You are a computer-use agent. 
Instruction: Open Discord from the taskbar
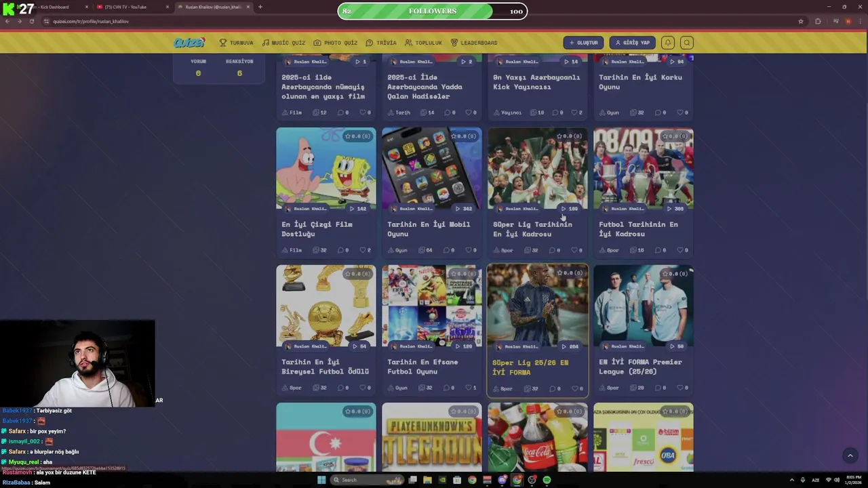(x=502, y=480)
